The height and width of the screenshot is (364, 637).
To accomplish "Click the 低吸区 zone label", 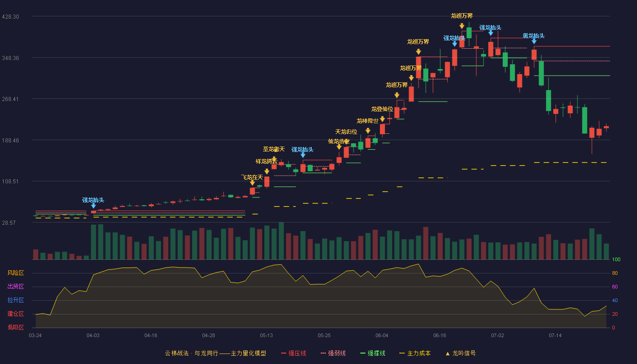I will (x=16, y=327).
